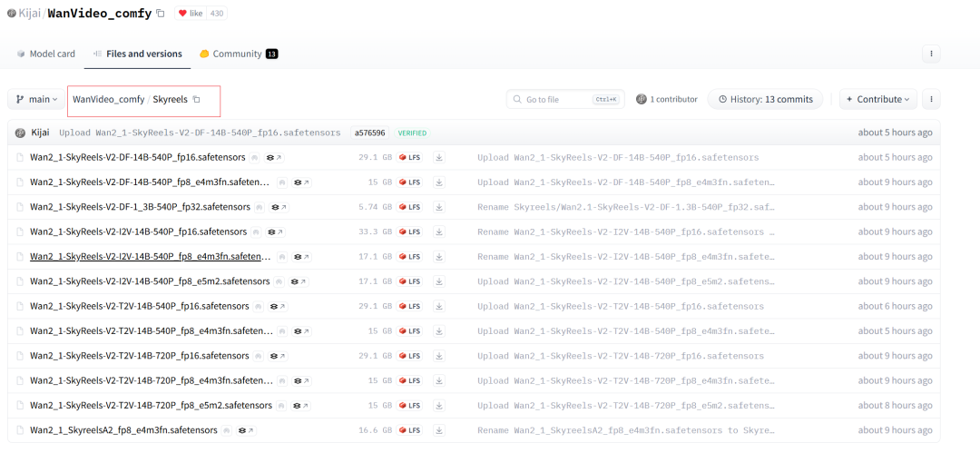This screenshot has width=980, height=453.
Task: Expand the Contribute dropdown
Action: pos(878,99)
